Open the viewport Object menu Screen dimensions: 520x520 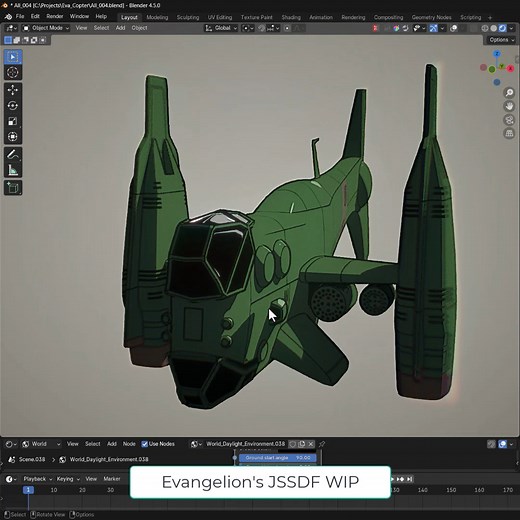click(x=139, y=28)
